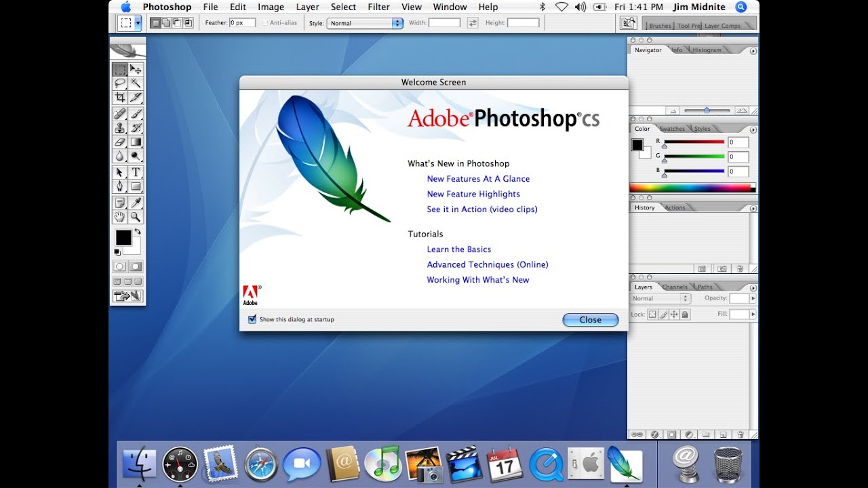Select the Lasso tool

point(120,83)
